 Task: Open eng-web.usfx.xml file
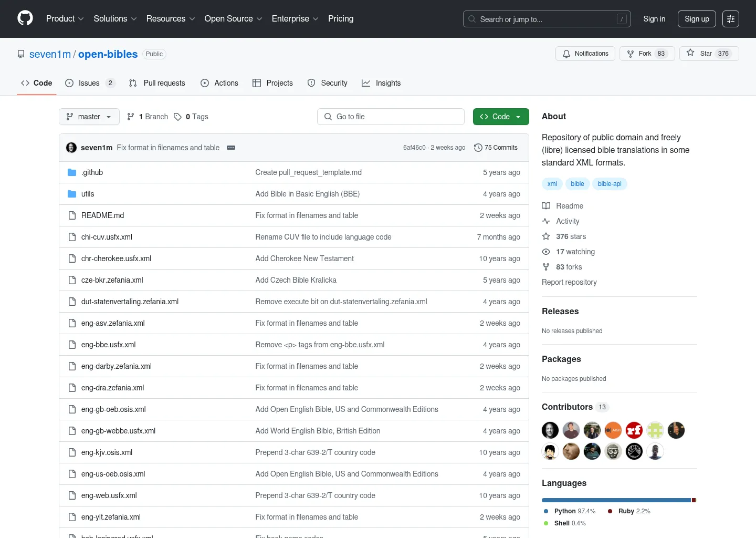pyautogui.click(x=109, y=495)
